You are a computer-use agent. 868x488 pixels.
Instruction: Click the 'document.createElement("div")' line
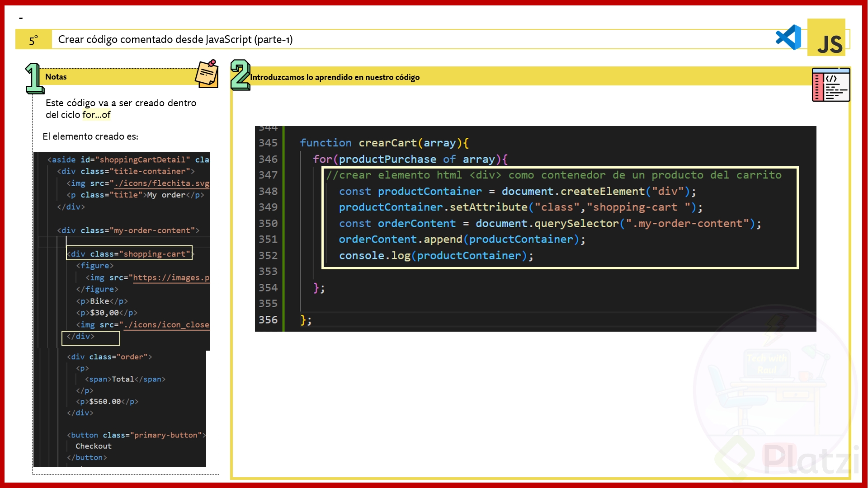coord(518,191)
